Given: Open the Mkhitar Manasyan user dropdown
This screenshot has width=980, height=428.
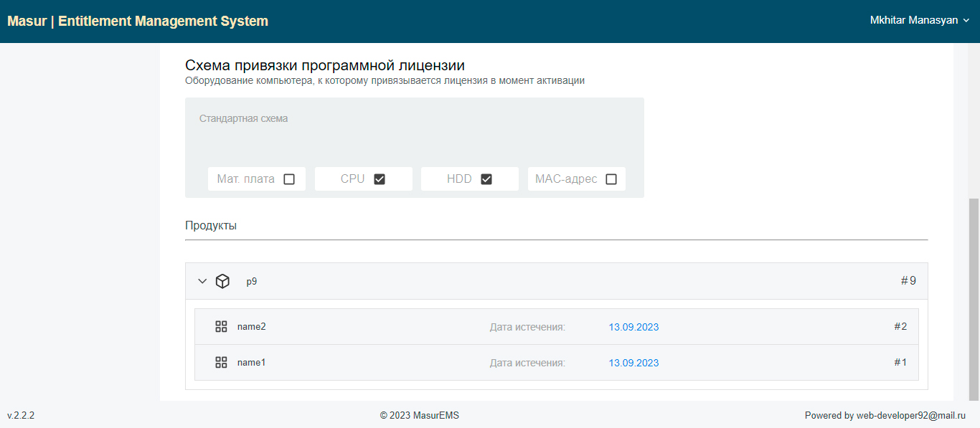Looking at the screenshot, I should [x=920, y=20].
